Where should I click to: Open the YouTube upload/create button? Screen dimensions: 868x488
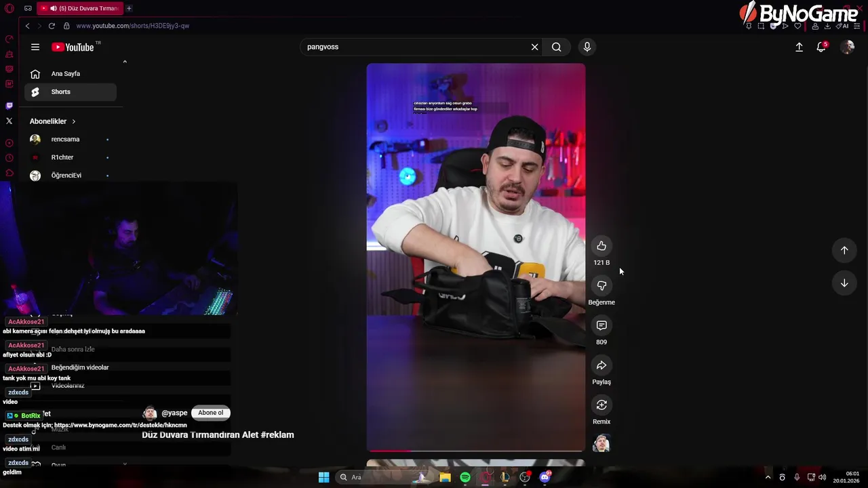click(799, 47)
